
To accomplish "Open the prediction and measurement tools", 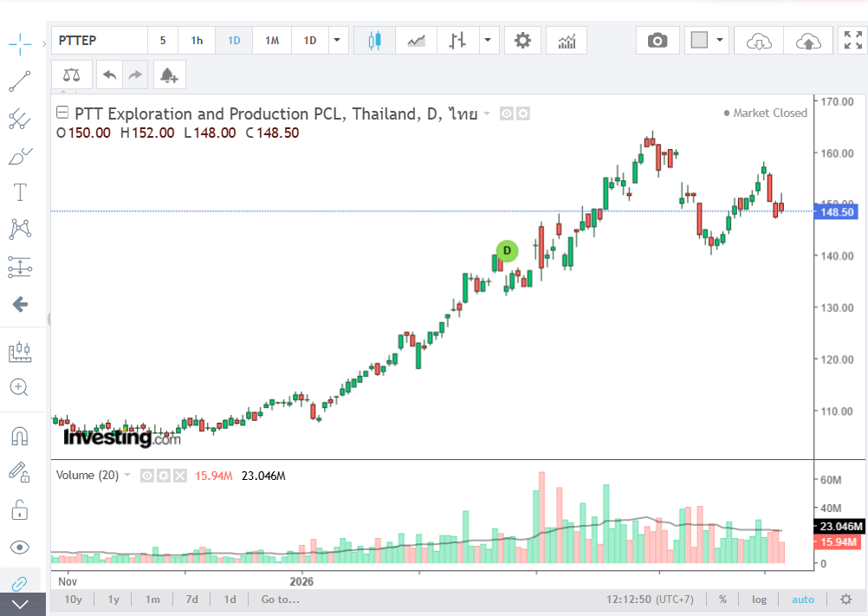I will [x=20, y=267].
